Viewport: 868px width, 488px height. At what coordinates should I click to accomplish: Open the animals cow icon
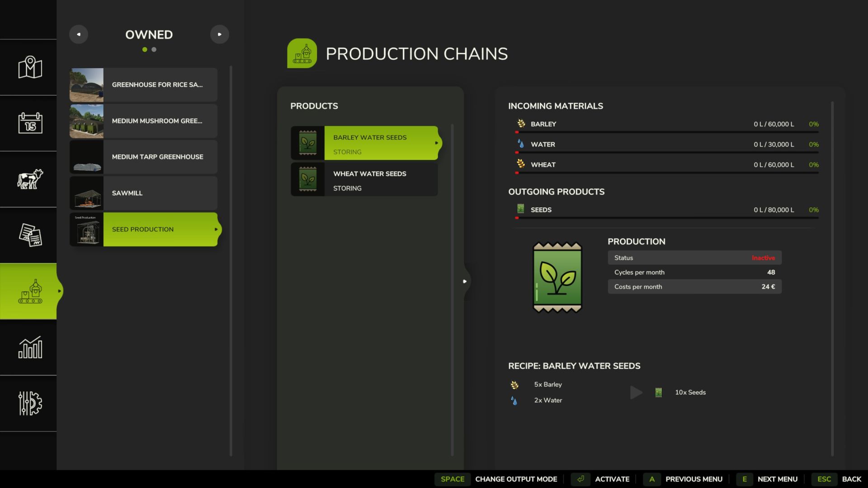pos(30,179)
